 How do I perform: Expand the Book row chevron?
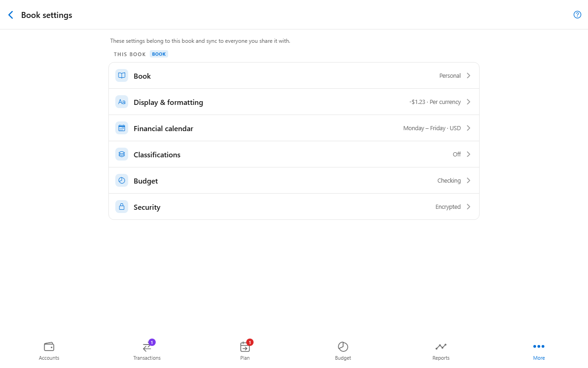point(469,75)
